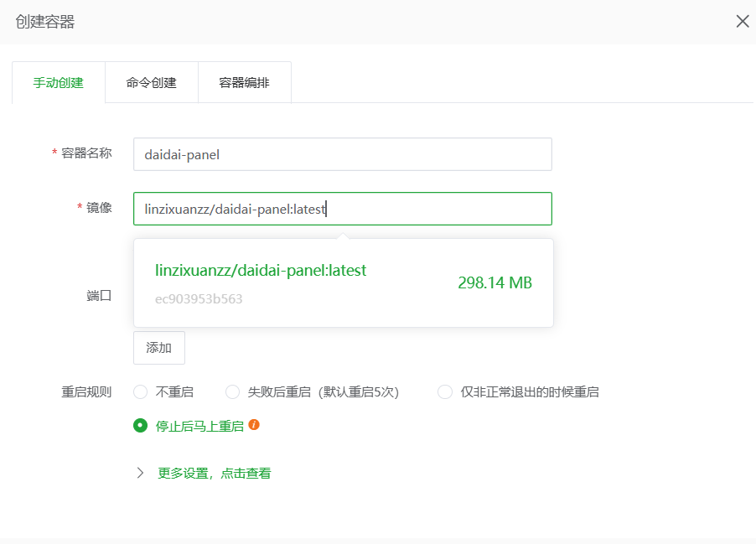Image resolution: width=756 pixels, height=544 pixels.
Task: Close the 创建容器 dialog
Action: point(742,22)
